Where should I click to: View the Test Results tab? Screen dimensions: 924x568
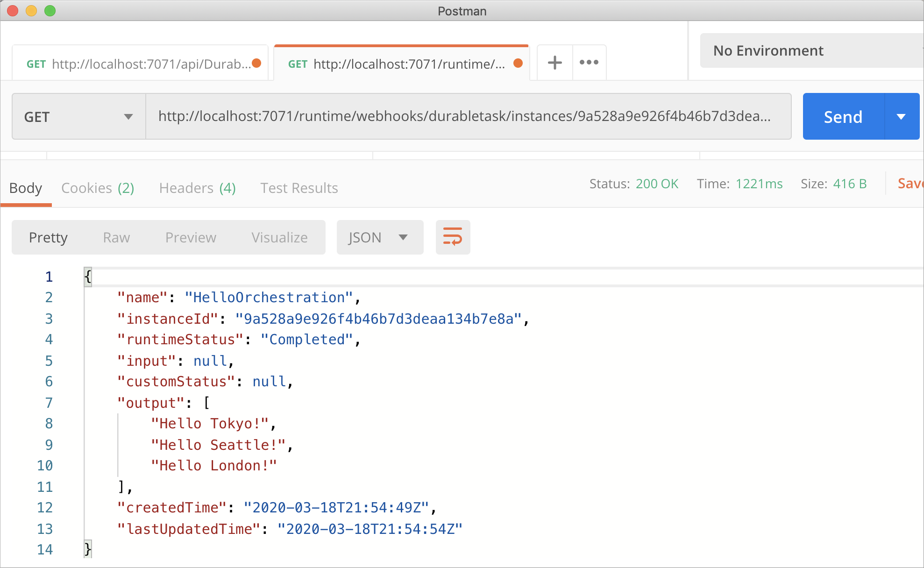click(x=299, y=188)
